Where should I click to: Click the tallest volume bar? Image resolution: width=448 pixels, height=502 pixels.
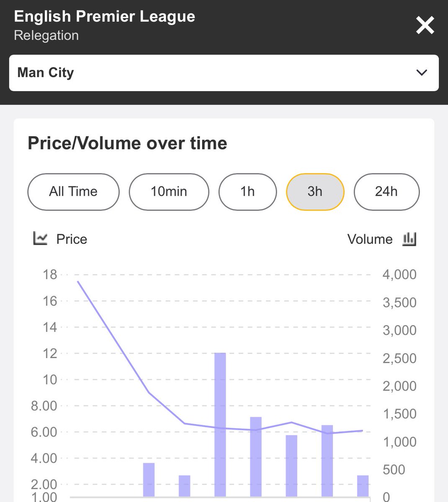[x=220, y=425]
